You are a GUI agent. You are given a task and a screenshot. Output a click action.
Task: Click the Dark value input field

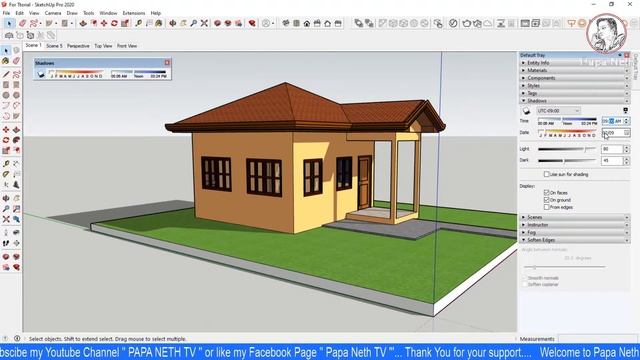click(612, 161)
